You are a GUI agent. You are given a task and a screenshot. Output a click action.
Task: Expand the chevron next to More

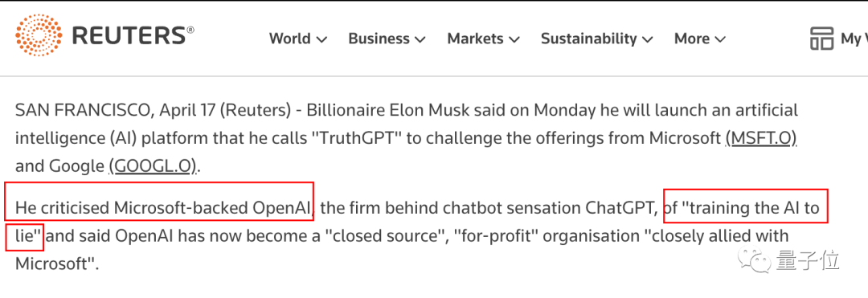(719, 40)
